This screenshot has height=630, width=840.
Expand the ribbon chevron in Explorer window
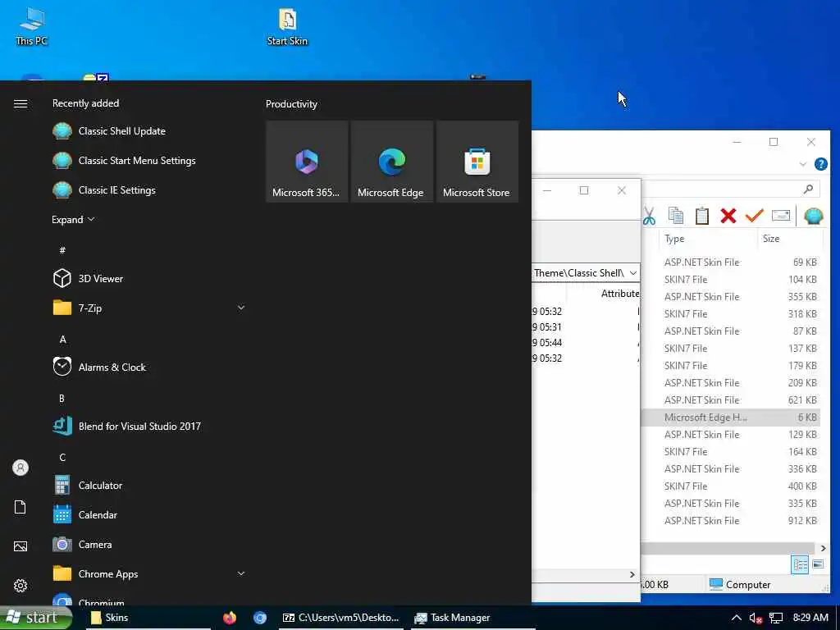(802, 164)
